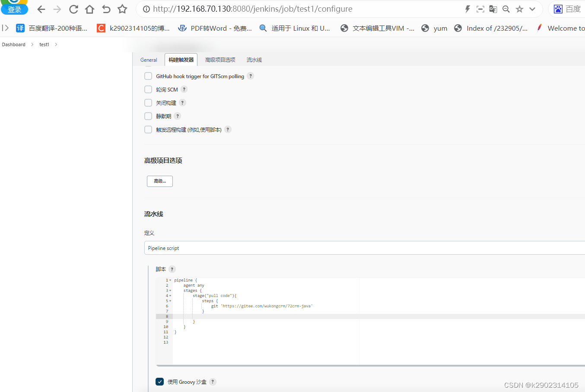Click the browser address bar URL
The height and width of the screenshot is (392, 585).
(253, 9)
